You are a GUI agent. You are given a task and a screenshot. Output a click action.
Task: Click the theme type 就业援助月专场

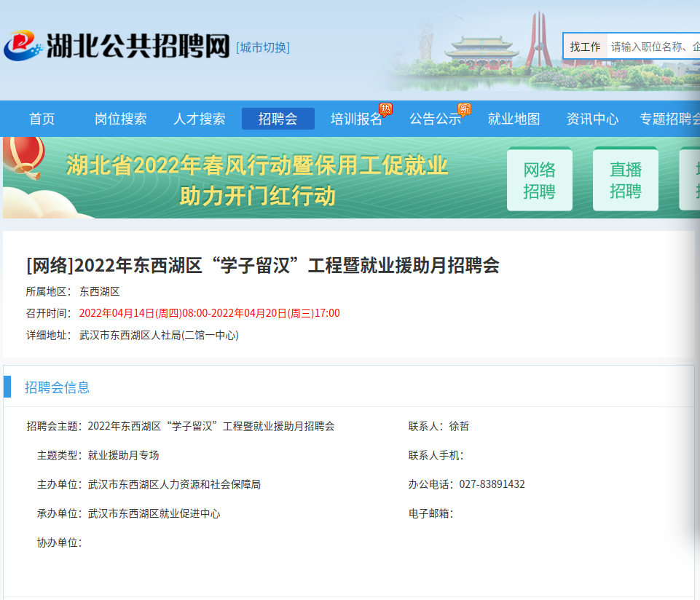tap(123, 455)
